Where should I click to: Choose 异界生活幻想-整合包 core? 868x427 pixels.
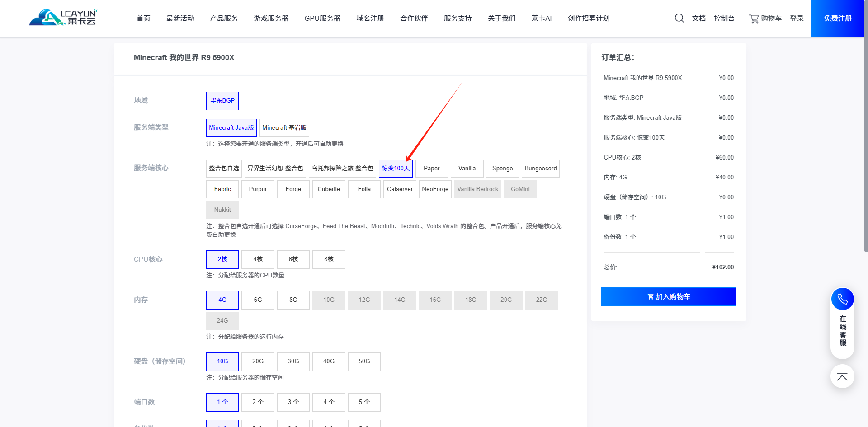(x=275, y=169)
